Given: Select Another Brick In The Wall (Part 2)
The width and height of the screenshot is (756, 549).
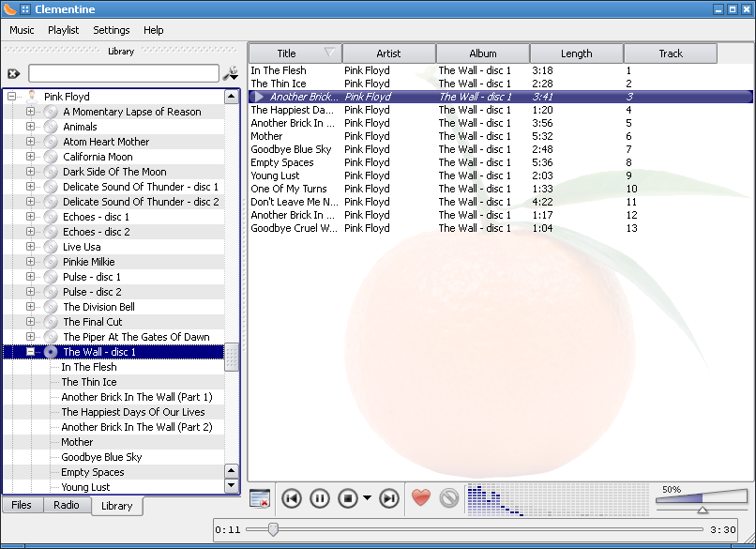Looking at the screenshot, I should 137,427.
